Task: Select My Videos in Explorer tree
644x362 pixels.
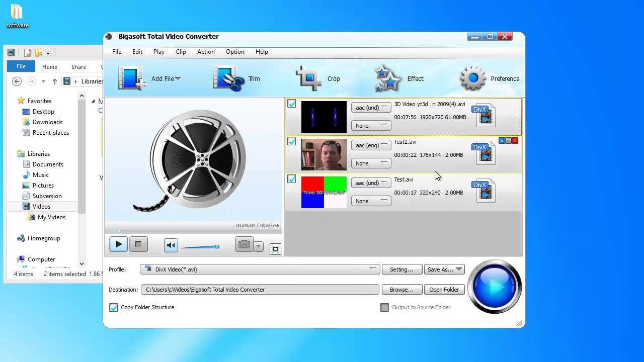Action: (51, 217)
